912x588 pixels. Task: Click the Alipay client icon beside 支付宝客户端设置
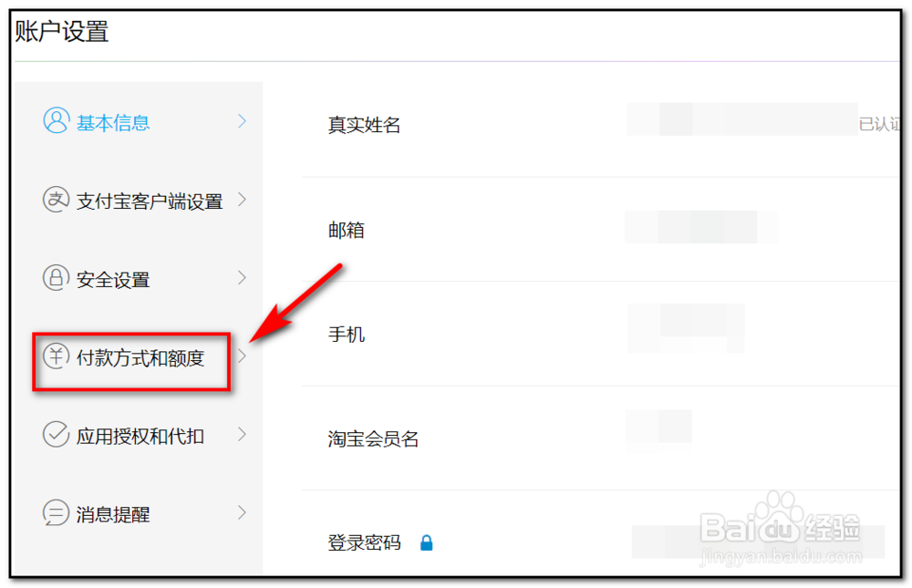click(57, 200)
